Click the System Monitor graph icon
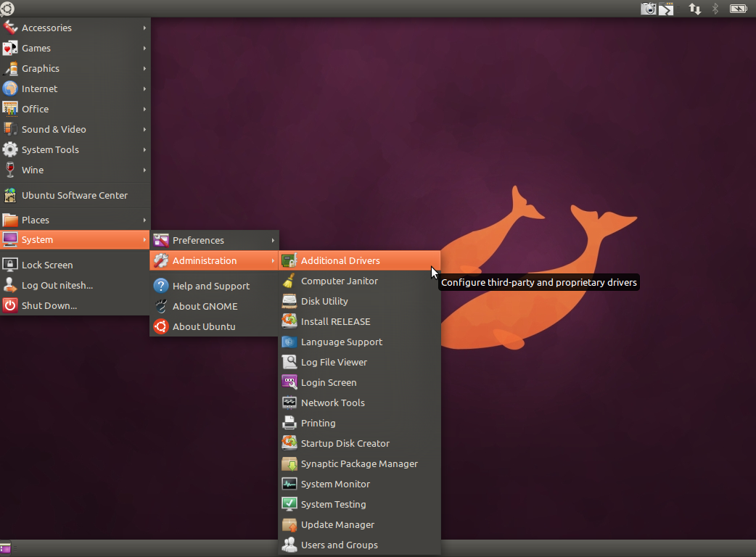 (289, 484)
